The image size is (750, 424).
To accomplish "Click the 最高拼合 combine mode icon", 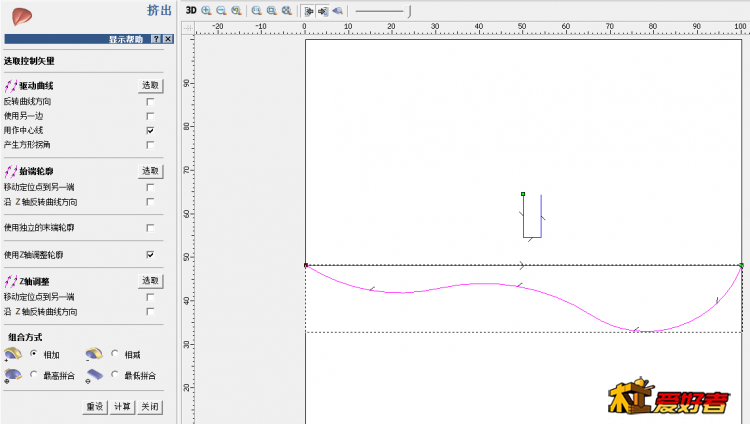I will tap(12, 376).
